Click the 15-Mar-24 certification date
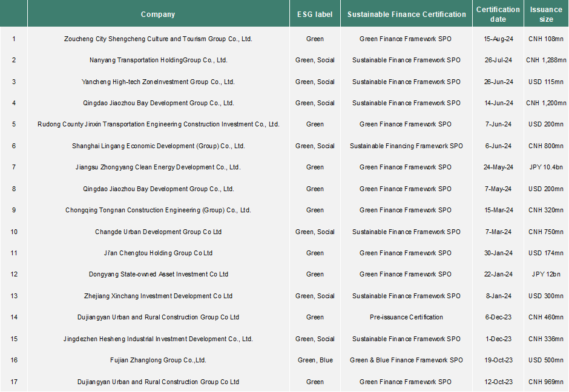Screen dimensions: 569x392 click(x=498, y=211)
